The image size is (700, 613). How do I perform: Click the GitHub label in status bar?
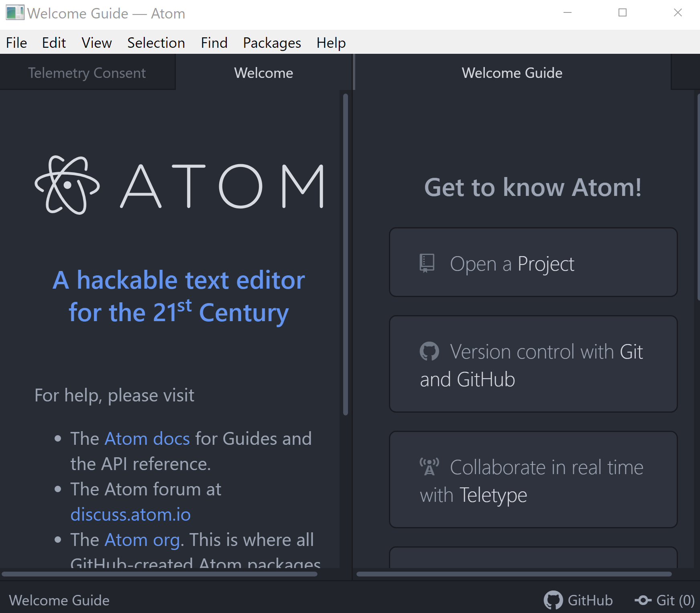[590, 600]
